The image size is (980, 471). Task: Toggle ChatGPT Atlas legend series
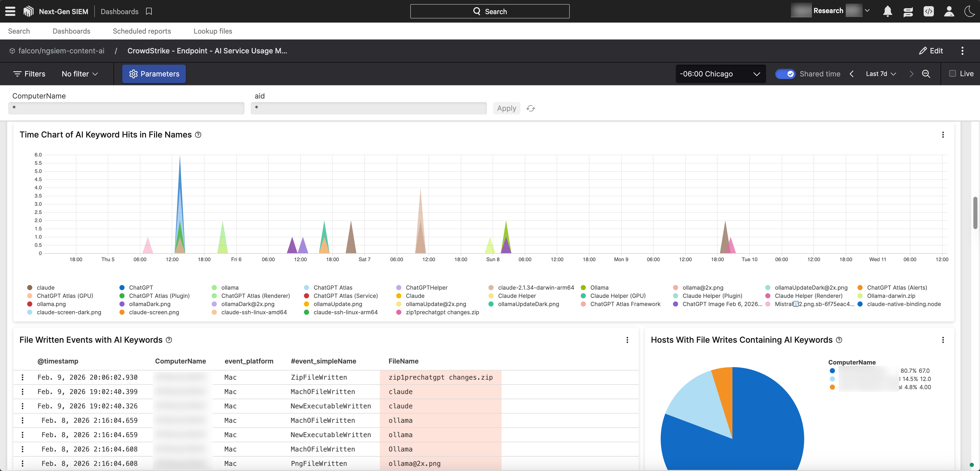point(328,288)
